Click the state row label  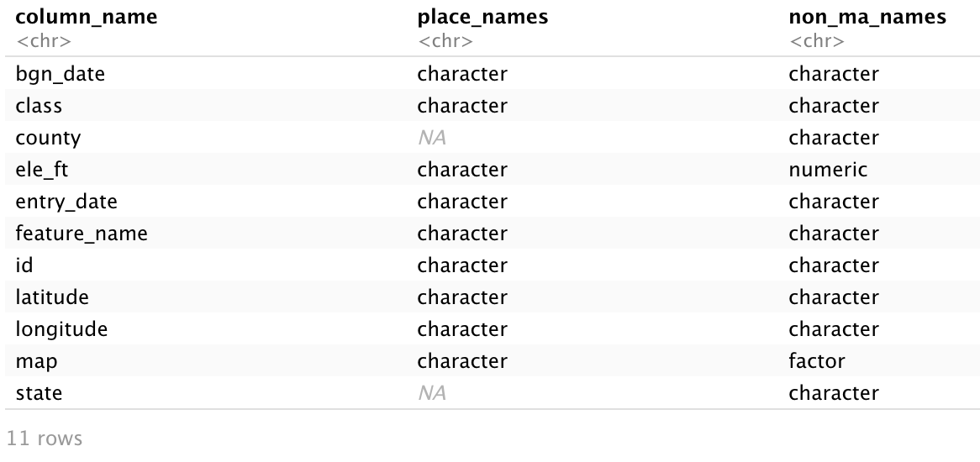coord(39,393)
